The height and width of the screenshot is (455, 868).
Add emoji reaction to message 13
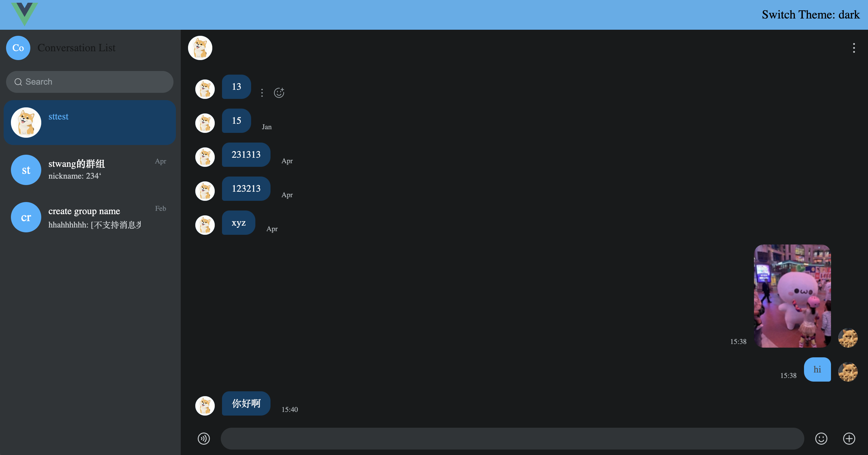click(279, 93)
